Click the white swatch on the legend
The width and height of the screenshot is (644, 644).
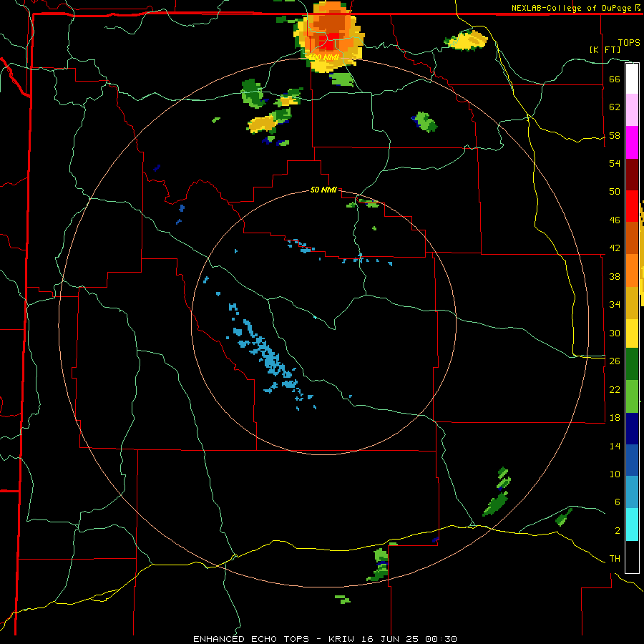[632, 79]
